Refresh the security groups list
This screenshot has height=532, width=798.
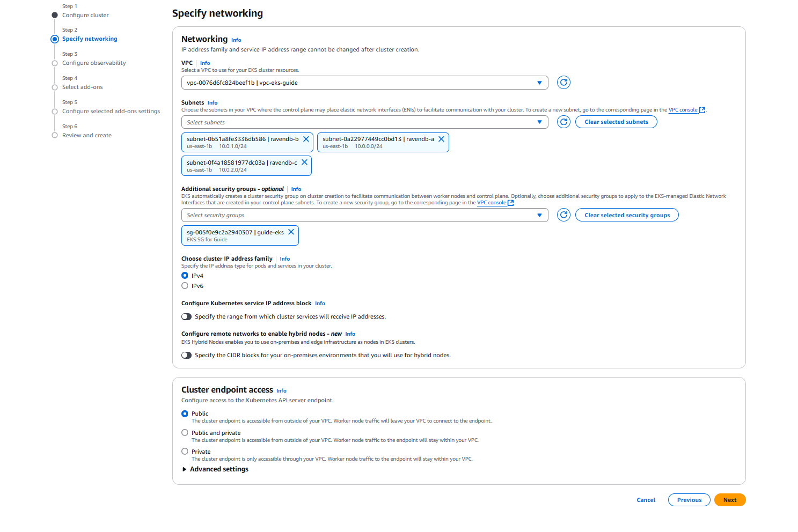tap(563, 215)
